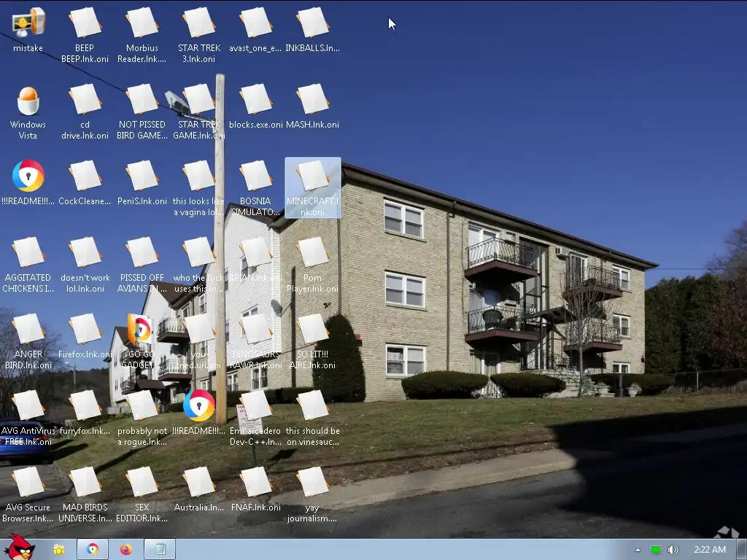Open the Avast browser taskbar button

93,550
